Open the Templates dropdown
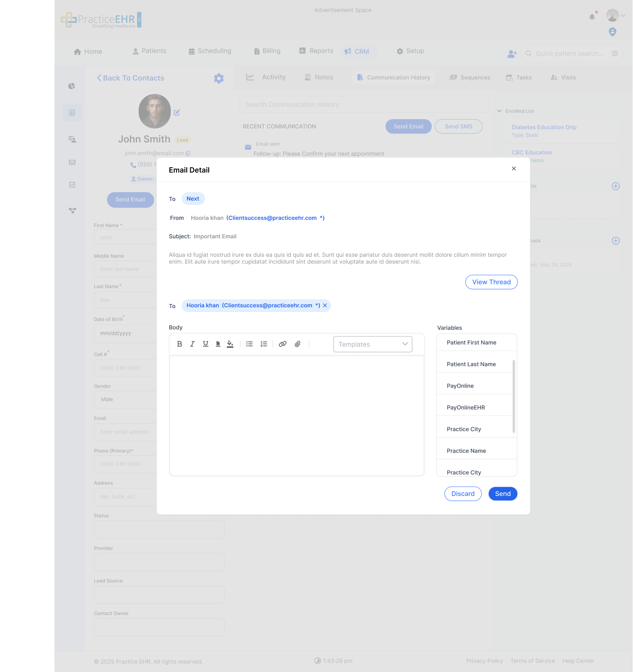This screenshot has height=672, width=633. [372, 344]
